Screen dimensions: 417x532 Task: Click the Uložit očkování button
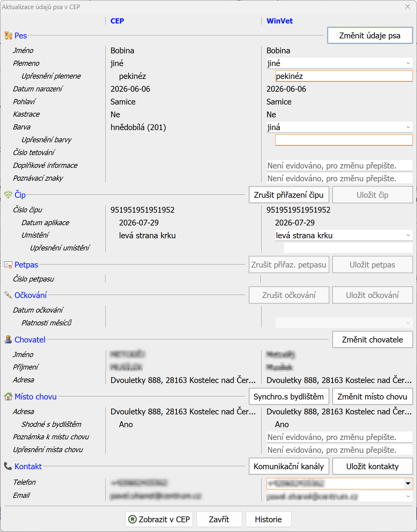click(373, 295)
